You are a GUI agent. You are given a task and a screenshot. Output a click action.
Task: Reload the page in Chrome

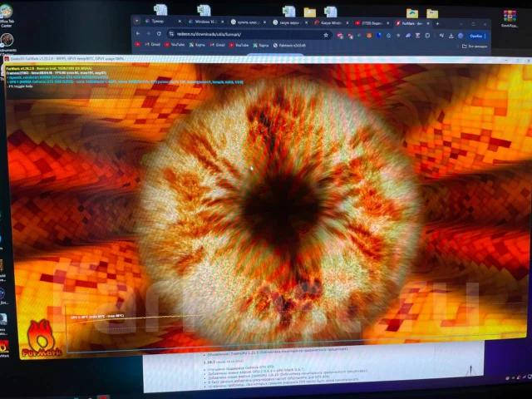click(159, 33)
